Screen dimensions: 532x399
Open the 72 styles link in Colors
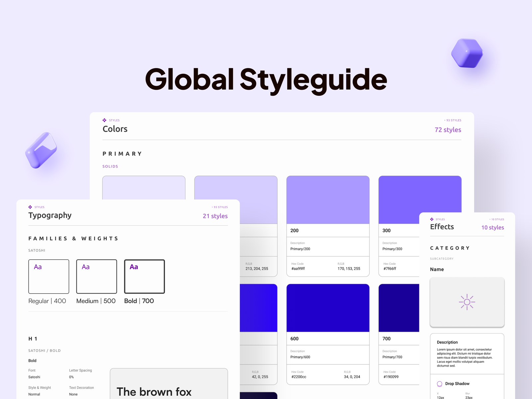pyautogui.click(x=448, y=130)
